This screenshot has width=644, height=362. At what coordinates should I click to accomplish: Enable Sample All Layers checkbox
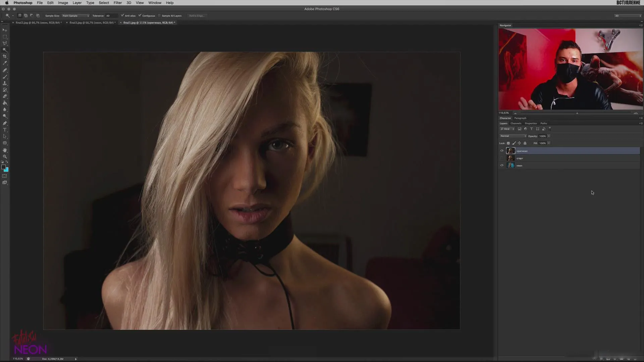[x=159, y=15]
